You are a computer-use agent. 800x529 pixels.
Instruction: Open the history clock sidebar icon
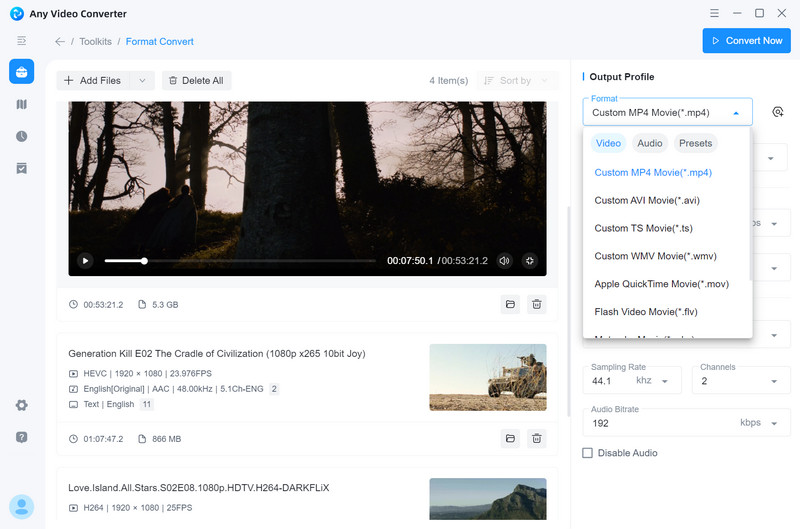pyautogui.click(x=21, y=136)
